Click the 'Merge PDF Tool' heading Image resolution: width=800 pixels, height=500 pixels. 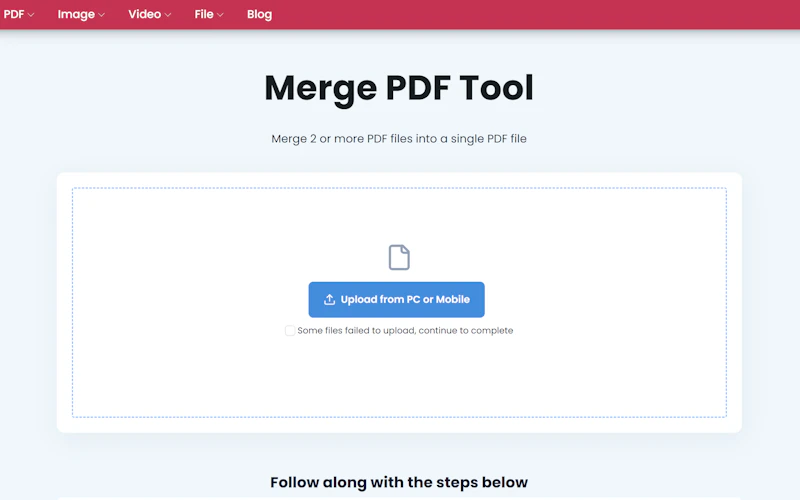(x=399, y=88)
